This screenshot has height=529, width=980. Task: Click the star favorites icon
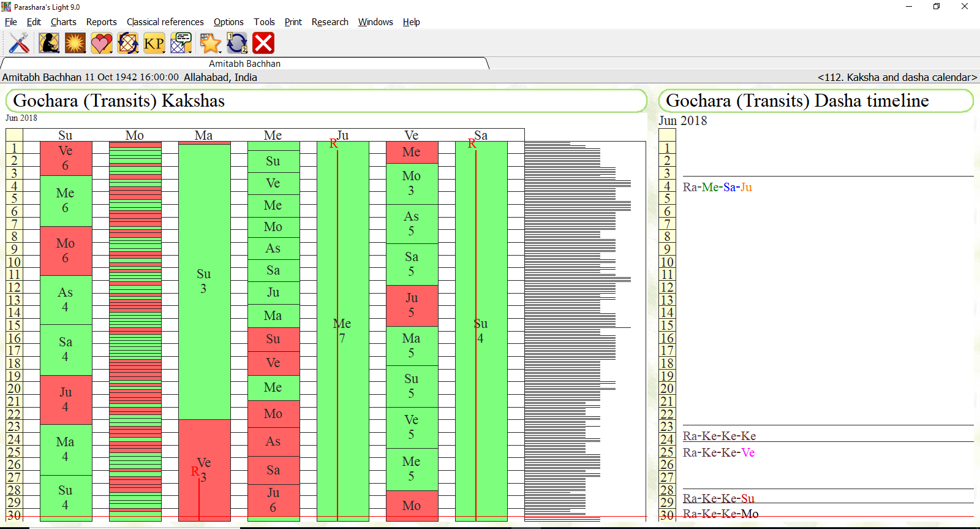[209, 43]
